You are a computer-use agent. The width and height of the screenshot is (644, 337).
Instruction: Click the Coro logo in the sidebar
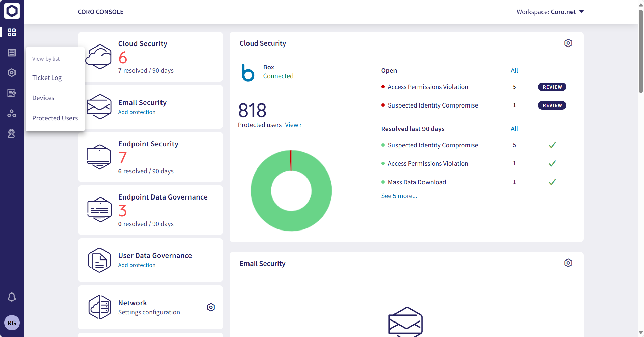click(12, 11)
